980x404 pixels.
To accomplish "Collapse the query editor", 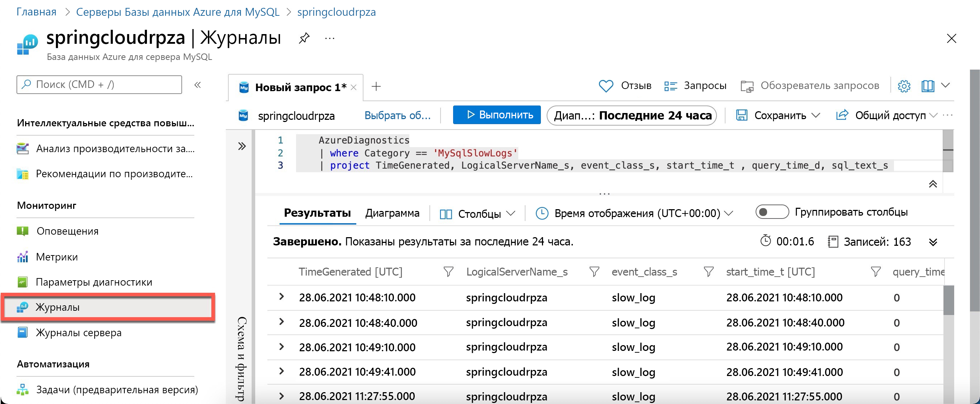I will point(933,184).
